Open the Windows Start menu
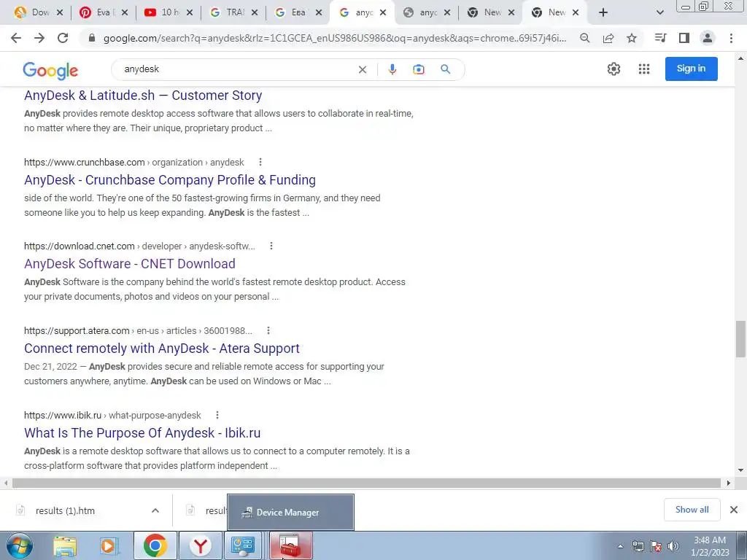Image resolution: width=747 pixels, height=560 pixels. (19, 545)
